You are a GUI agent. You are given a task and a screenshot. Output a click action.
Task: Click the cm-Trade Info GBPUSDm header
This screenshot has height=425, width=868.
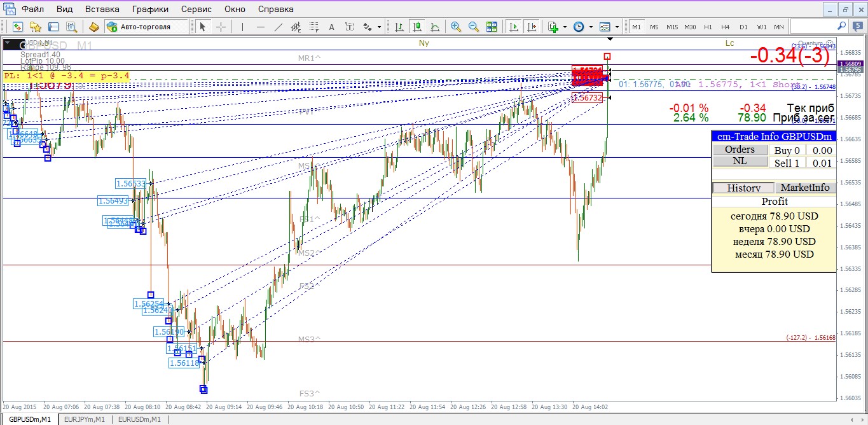(774, 136)
